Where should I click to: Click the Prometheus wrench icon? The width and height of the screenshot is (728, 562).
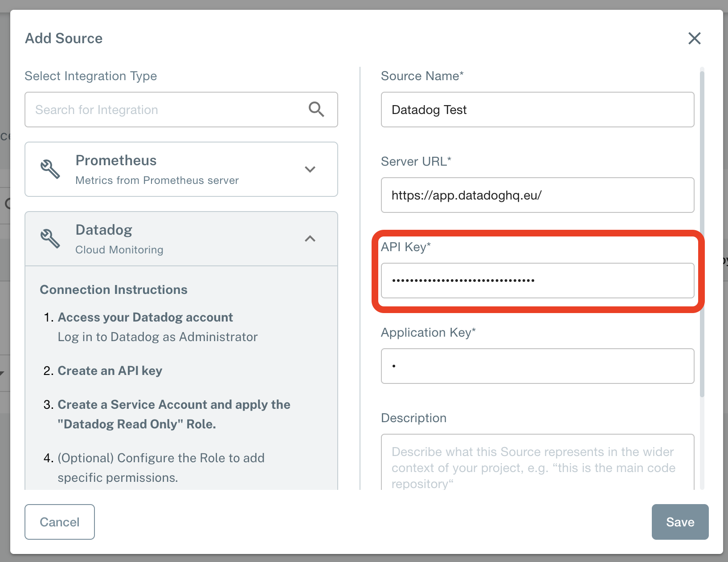pyautogui.click(x=50, y=169)
